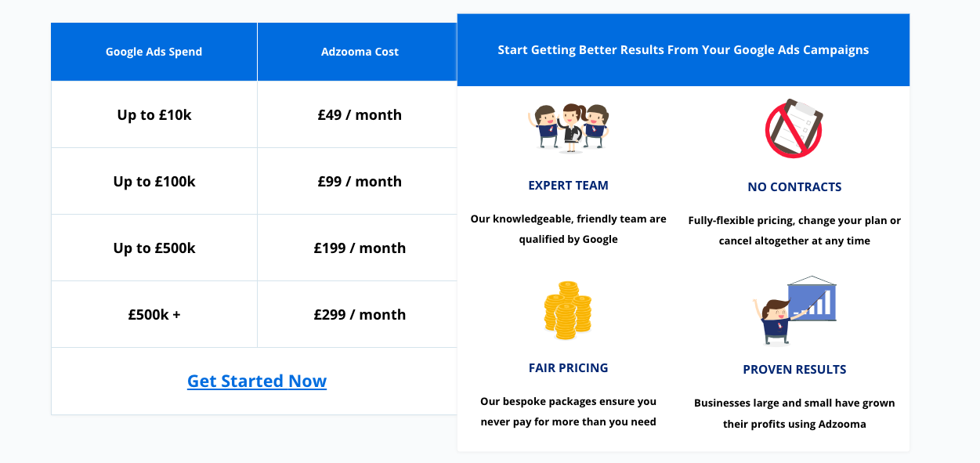
Task: Open the Get Started Now link
Action: (257, 382)
